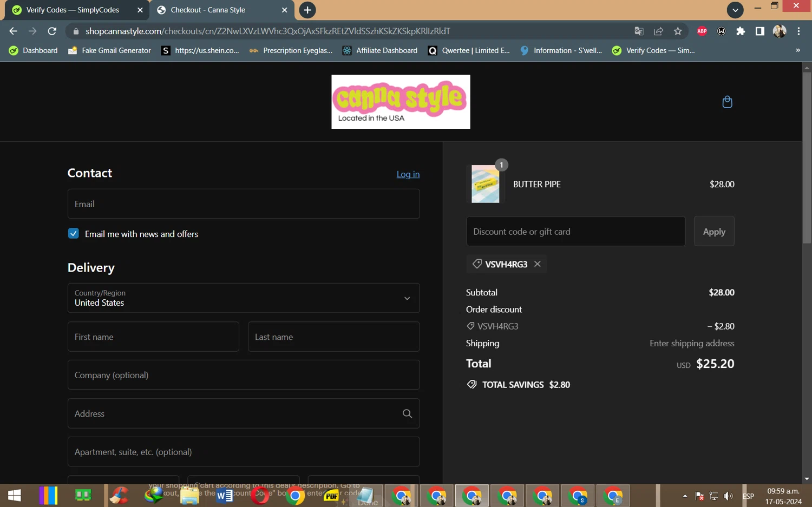Screen dimensions: 812x507
Task: Click the ESP language indicator
Action: coord(748,496)
